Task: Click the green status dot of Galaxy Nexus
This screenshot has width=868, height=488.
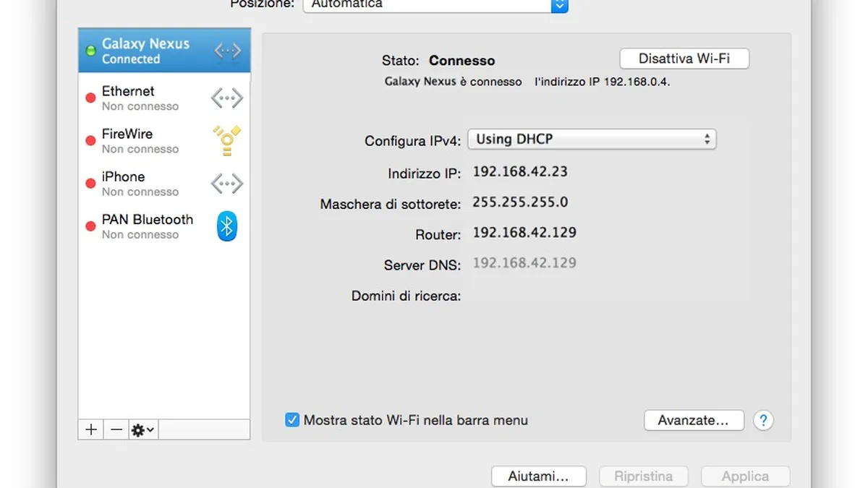Action: tap(90, 51)
